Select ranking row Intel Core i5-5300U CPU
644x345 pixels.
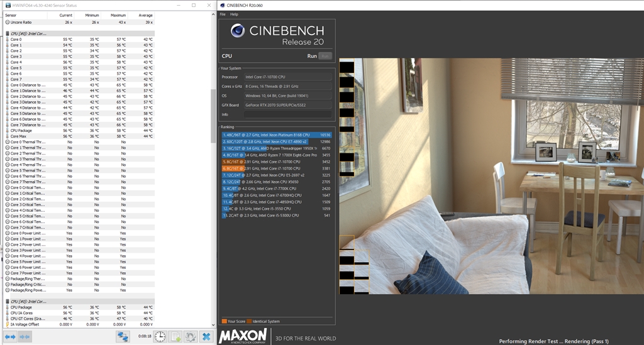277,216
